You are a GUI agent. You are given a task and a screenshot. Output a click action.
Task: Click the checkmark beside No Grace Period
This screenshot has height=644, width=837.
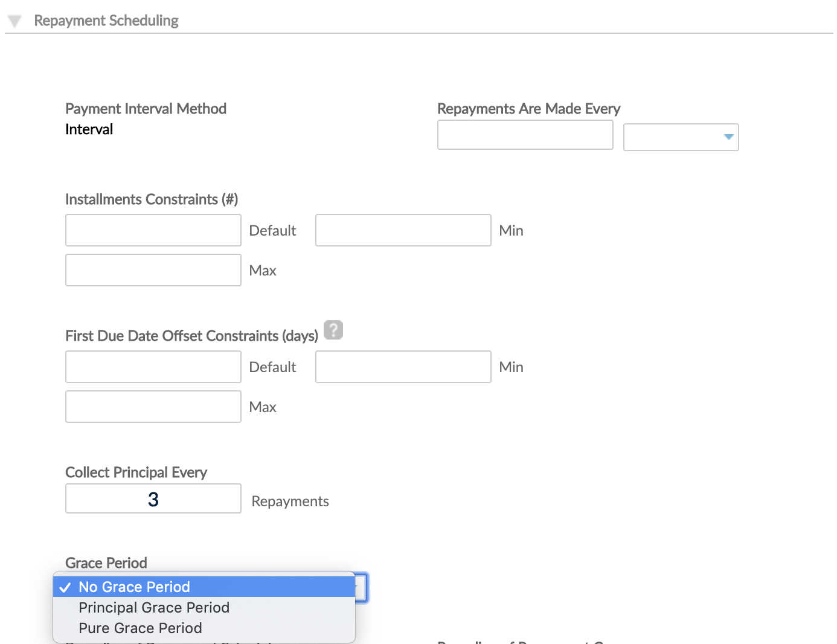65,587
